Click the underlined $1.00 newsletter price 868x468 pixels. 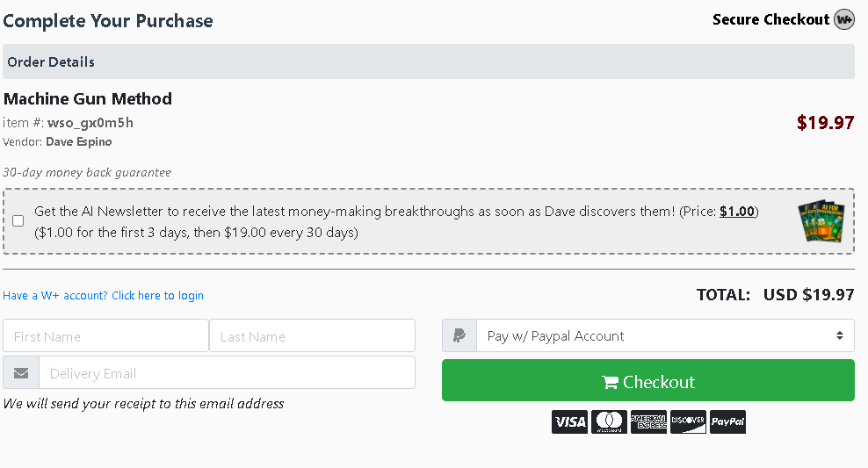pyautogui.click(x=736, y=212)
